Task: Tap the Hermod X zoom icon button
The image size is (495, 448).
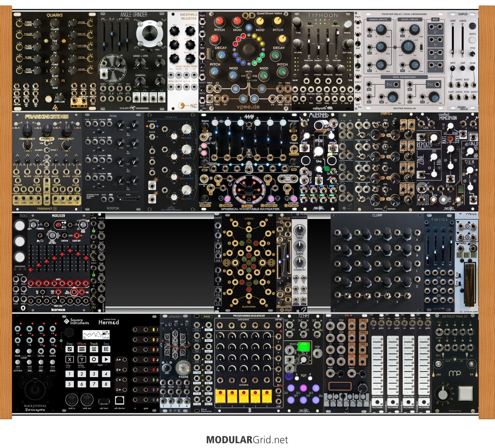Action: point(70,360)
